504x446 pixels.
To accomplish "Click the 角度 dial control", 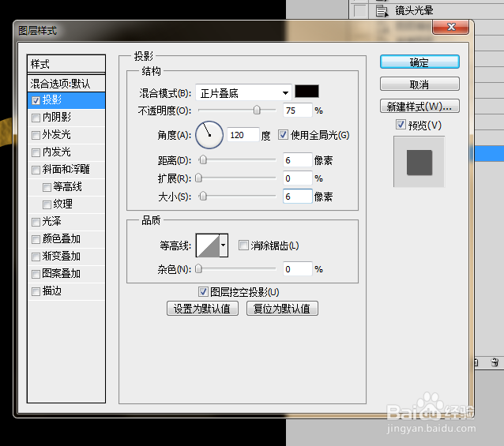I will click(209, 135).
